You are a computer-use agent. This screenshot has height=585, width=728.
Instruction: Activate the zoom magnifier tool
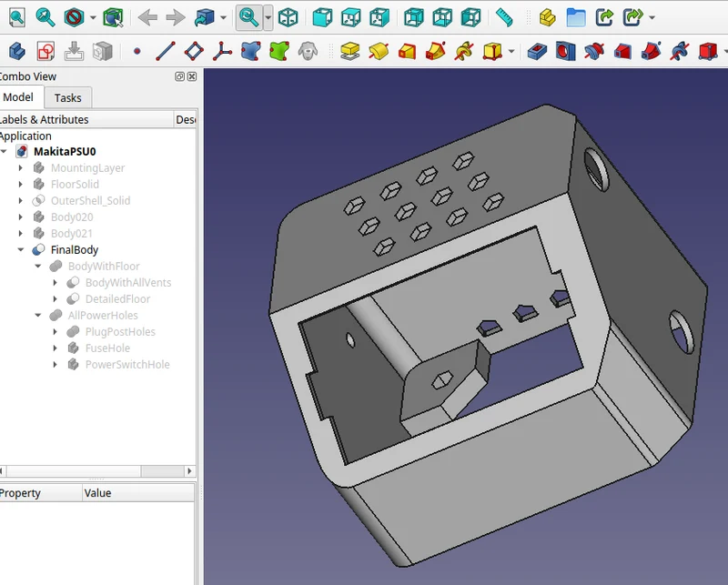coord(248,17)
